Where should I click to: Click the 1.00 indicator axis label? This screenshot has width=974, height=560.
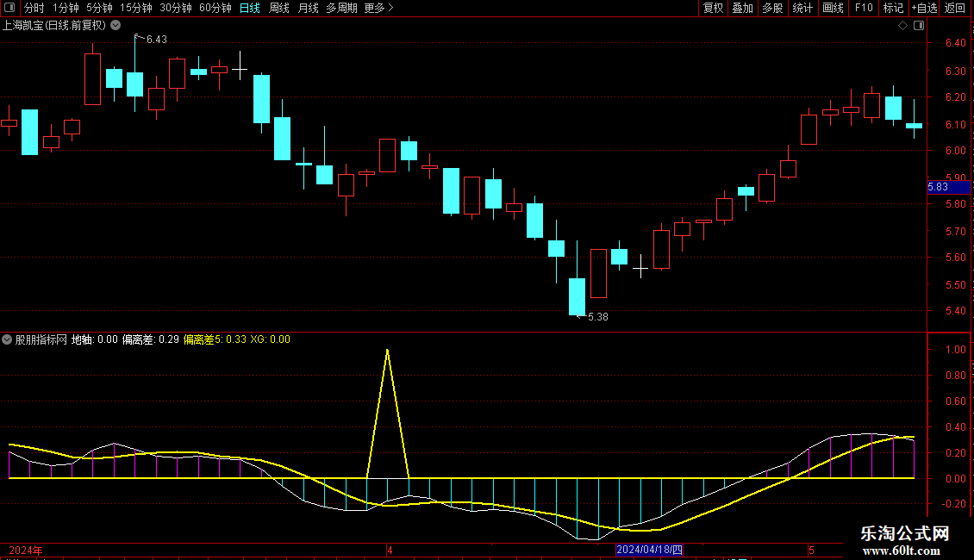(x=955, y=350)
